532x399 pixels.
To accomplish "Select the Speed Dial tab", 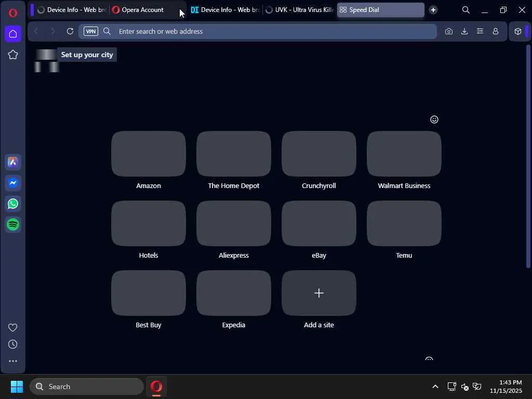I will point(381,10).
